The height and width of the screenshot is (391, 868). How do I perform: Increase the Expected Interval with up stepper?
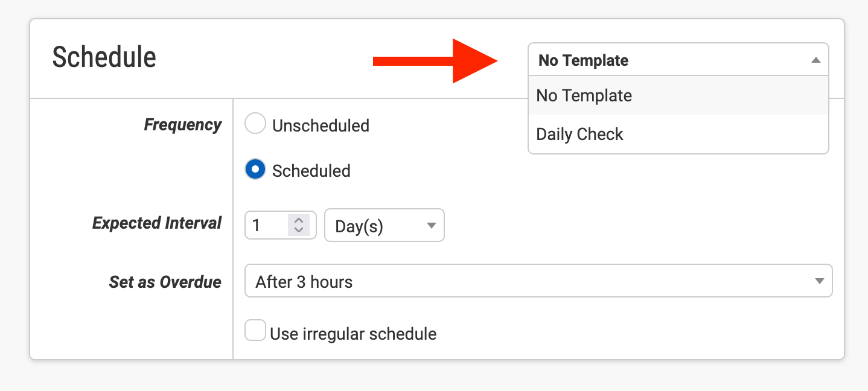(x=298, y=220)
